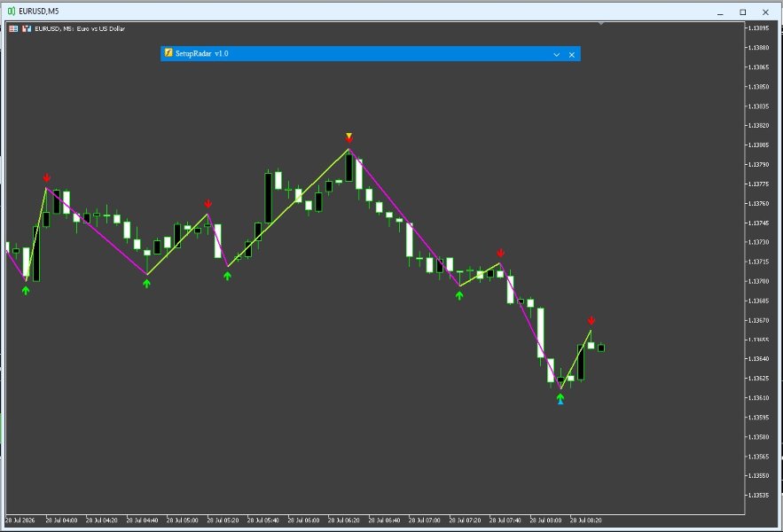Minimize the EURUSD,M5 chart window

(x=720, y=12)
